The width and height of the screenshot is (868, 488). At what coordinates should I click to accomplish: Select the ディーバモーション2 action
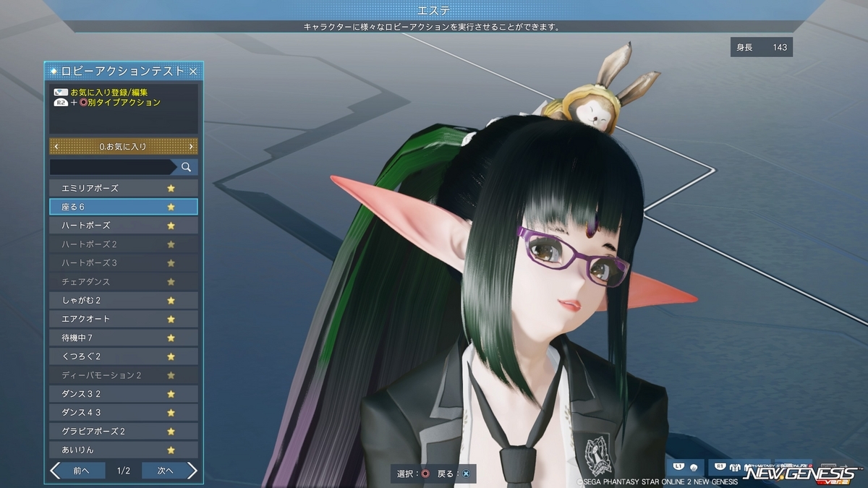point(124,375)
